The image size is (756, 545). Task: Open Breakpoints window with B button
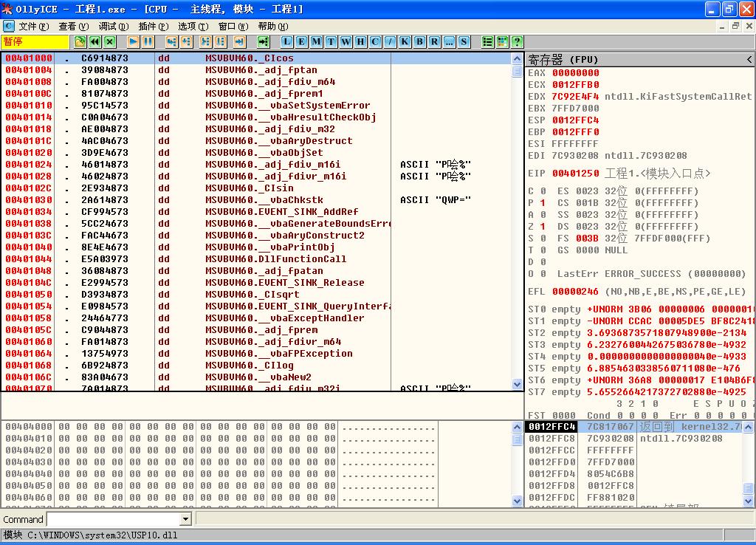[419, 42]
